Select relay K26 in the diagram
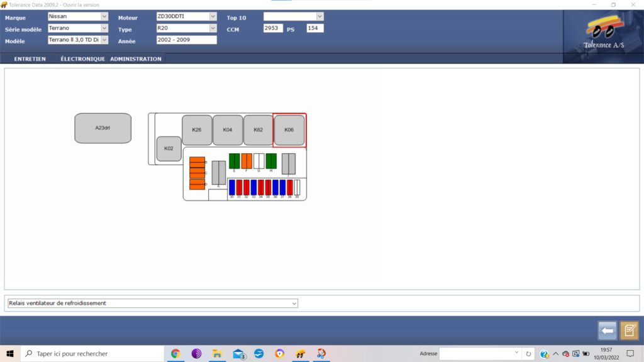This screenshot has height=362, width=644. pyautogui.click(x=197, y=129)
